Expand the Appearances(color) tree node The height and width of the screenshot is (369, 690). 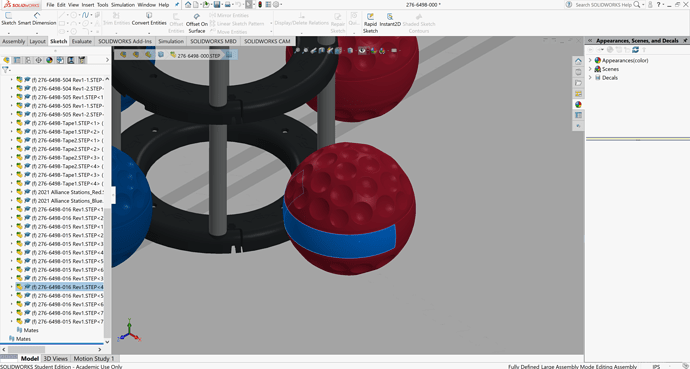(590, 60)
